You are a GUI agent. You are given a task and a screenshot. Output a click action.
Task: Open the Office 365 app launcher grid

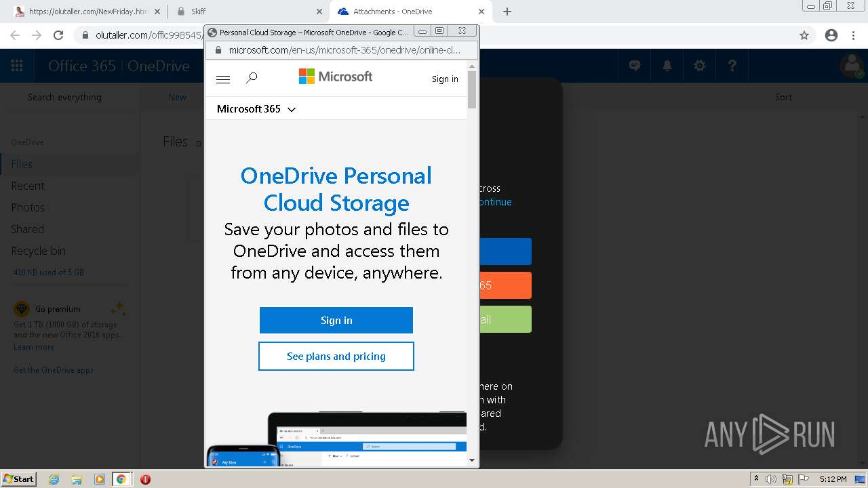pyautogui.click(x=17, y=66)
